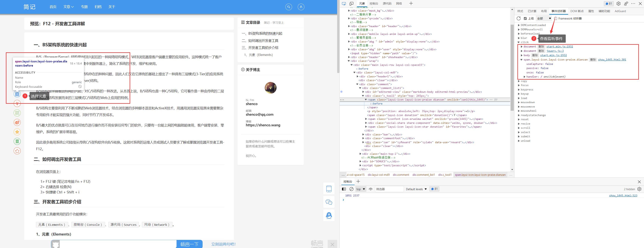Switch to the 网络 tab

[399, 3]
